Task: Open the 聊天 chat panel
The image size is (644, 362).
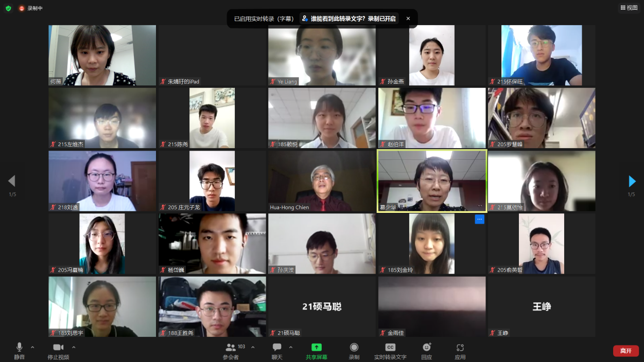Action: pyautogui.click(x=277, y=351)
